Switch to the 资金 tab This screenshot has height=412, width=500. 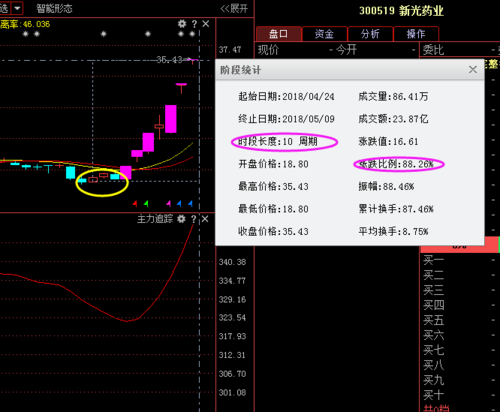(324, 34)
